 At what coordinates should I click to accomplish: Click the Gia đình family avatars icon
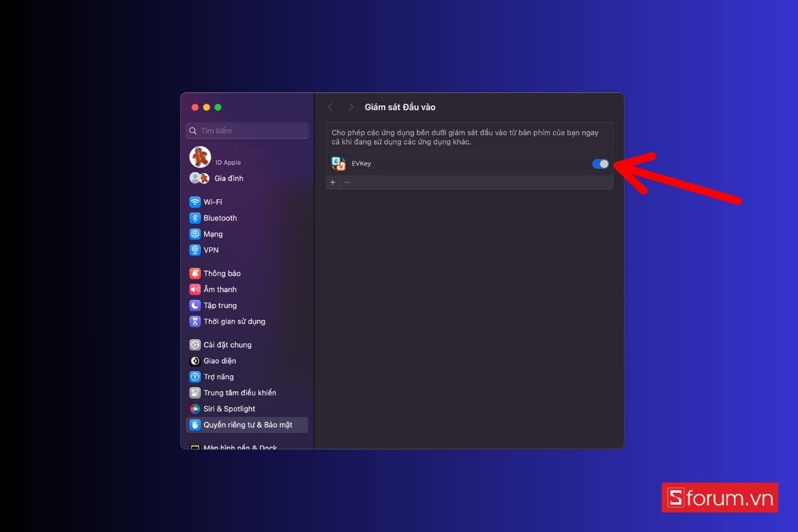pos(199,178)
